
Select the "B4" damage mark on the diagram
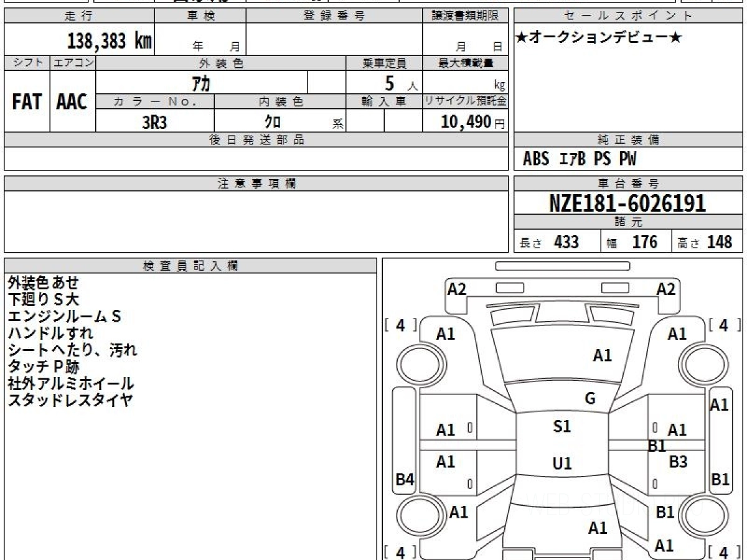[405, 480]
